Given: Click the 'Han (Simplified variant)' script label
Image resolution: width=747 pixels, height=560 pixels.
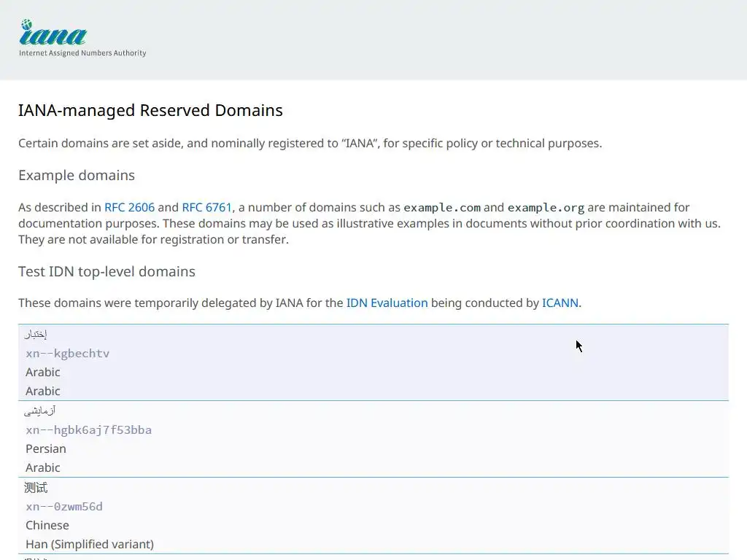Looking at the screenshot, I should click(90, 544).
